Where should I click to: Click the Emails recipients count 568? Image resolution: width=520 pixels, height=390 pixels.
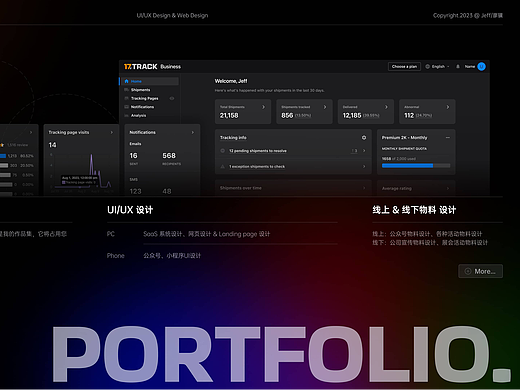pos(169,156)
